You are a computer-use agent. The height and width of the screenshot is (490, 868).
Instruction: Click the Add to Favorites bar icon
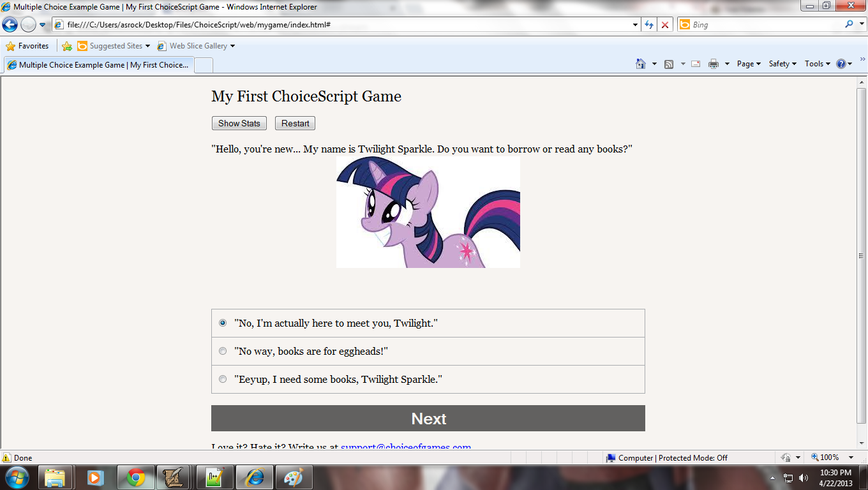pos(67,46)
